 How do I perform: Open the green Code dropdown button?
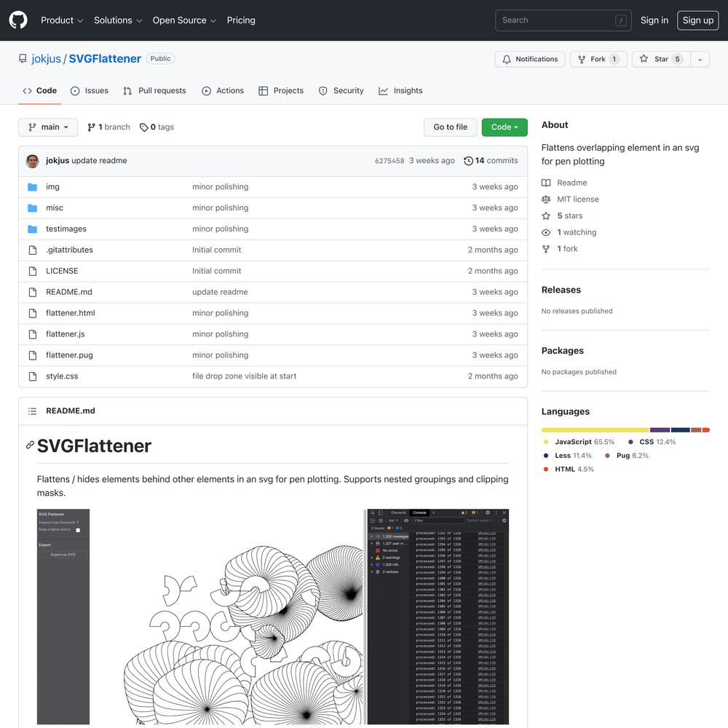505,127
